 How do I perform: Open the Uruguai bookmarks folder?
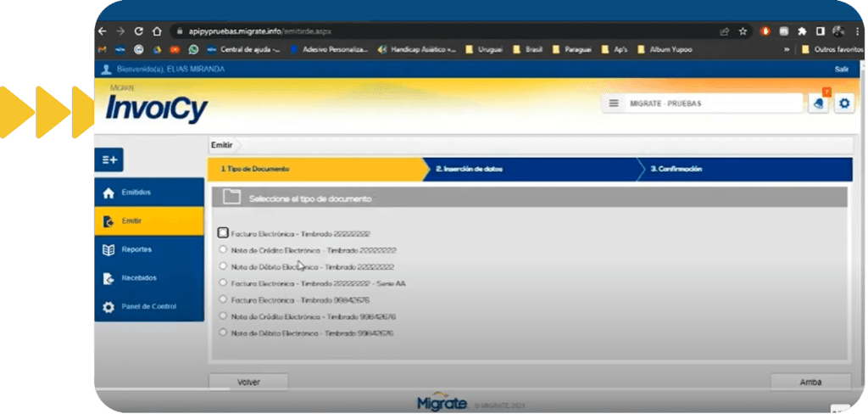484,49
